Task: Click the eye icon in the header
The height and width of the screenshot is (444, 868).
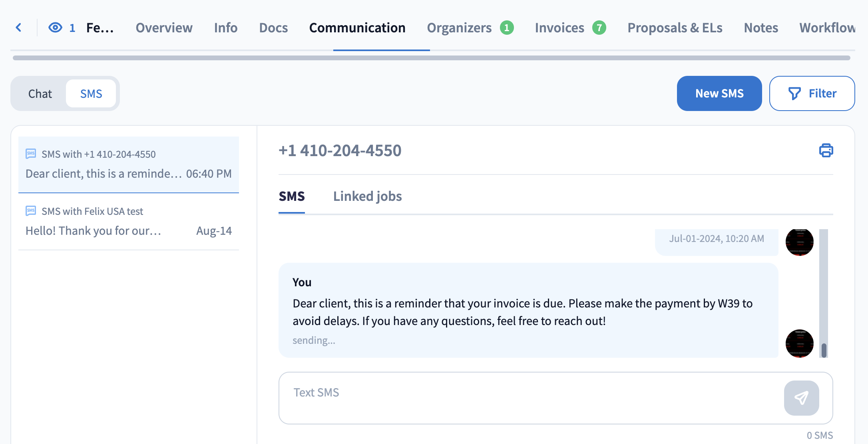Action: pos(55,27)
